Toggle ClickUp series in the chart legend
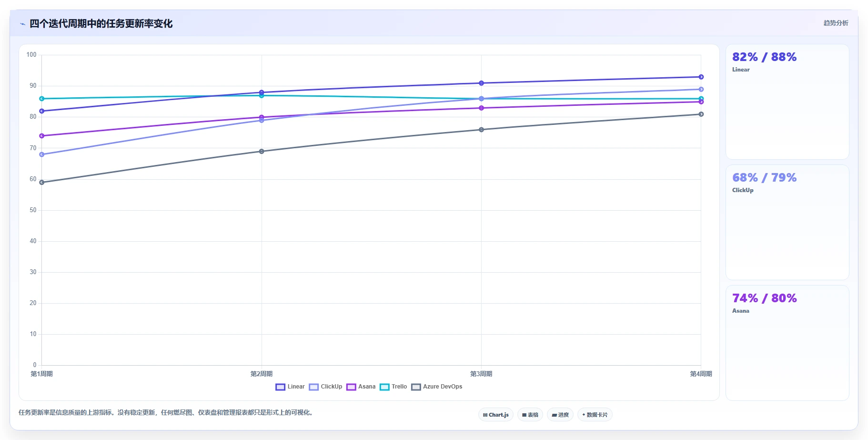 (326, 387)
